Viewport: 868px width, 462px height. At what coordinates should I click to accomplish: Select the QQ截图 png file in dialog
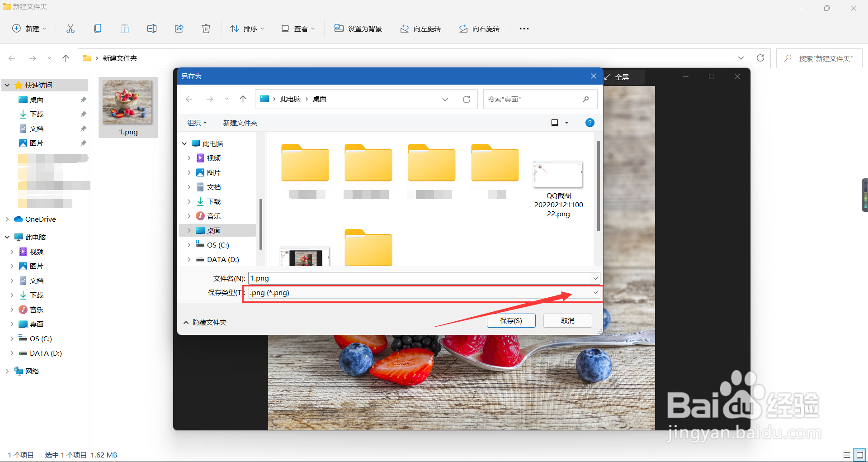pyautogui.click(x=558, y=189)
